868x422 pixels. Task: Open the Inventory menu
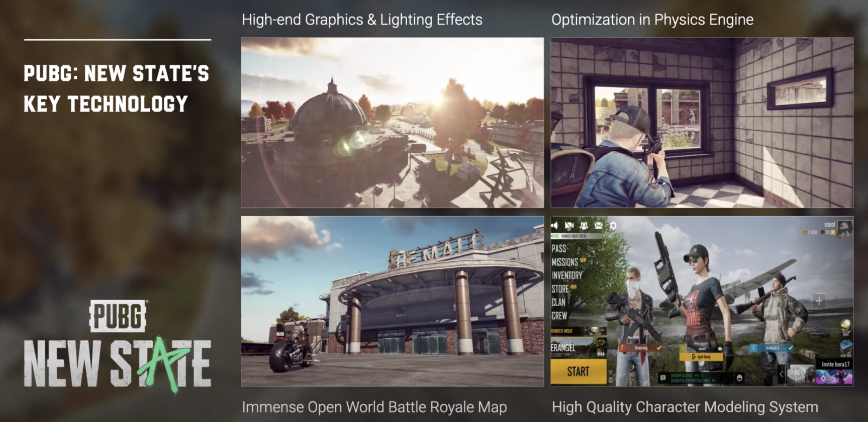click(x=567, y=275)
